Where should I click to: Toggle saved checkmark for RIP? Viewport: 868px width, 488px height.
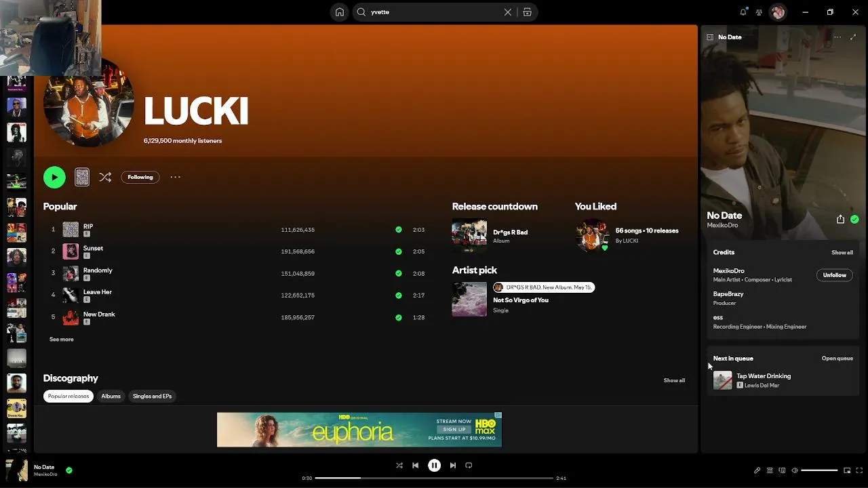click(x=398, y=230)
